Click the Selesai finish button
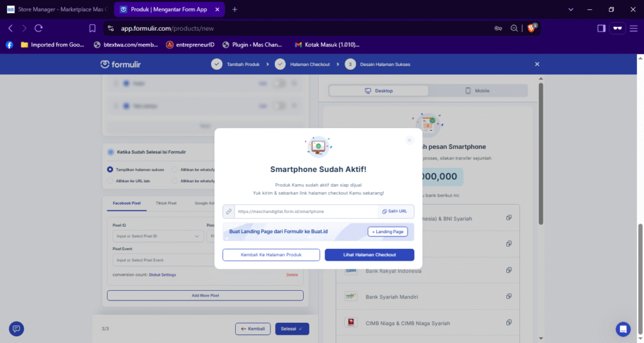 tap(292, 329)
